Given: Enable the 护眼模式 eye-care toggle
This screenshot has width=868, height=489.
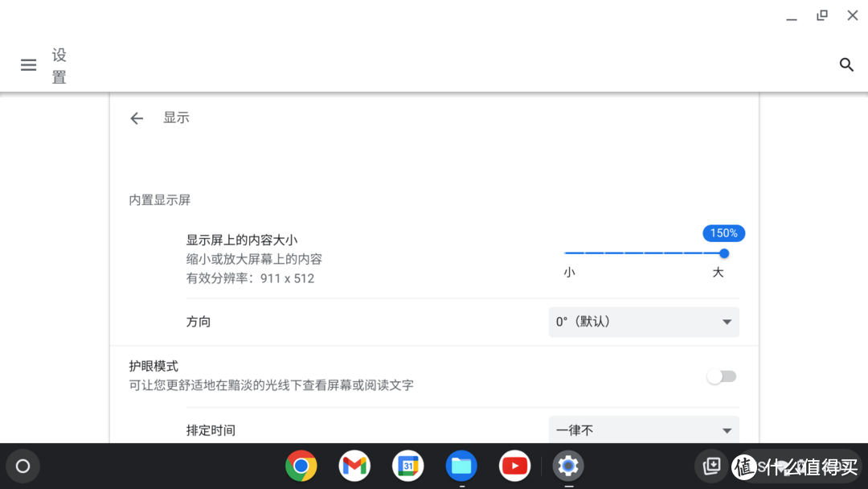Looking at the screenshot, I should [721, 376].
